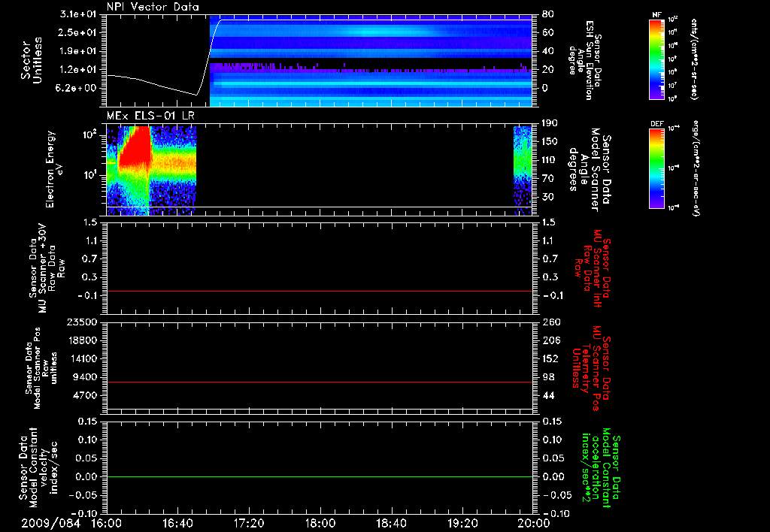Click the 2.5e+01 sector tick value

point(78,32)
